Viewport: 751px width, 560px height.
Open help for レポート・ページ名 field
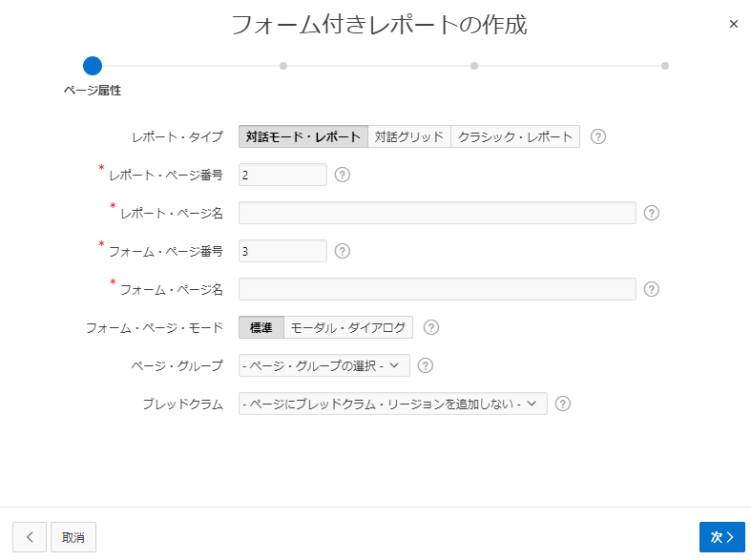tap(651, 213)
